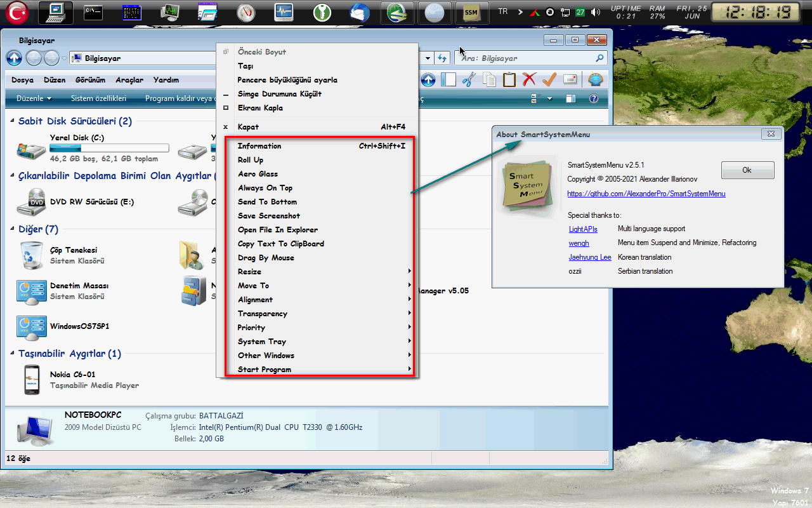Launch the command prompt dock icon

point(94,12)
